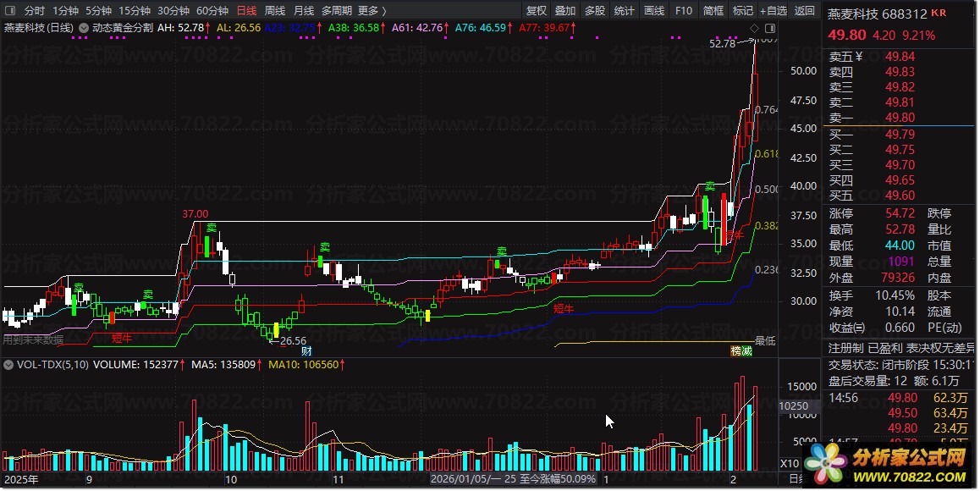Click the 52.78 peak price label
Viewport: 980px width, 491px height.
click(x=723, y=44)
